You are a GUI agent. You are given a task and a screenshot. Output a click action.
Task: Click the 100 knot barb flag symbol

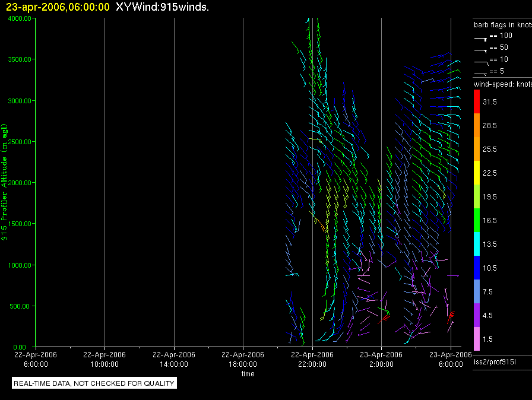[481, 37]
